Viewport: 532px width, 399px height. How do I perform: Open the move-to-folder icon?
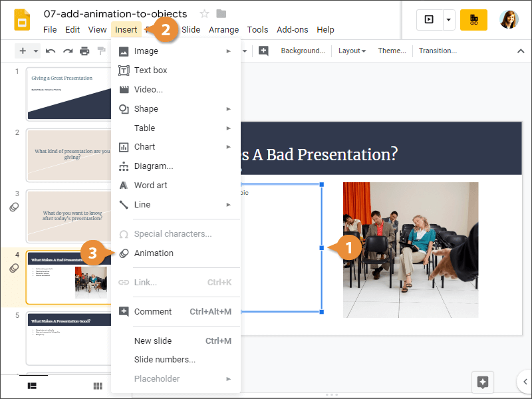(221, 13)
